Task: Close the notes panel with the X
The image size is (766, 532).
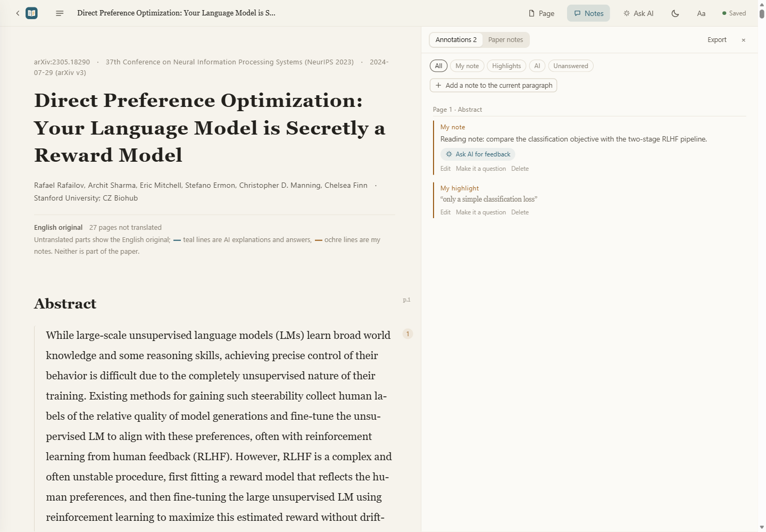Action: tap(744, 40)
